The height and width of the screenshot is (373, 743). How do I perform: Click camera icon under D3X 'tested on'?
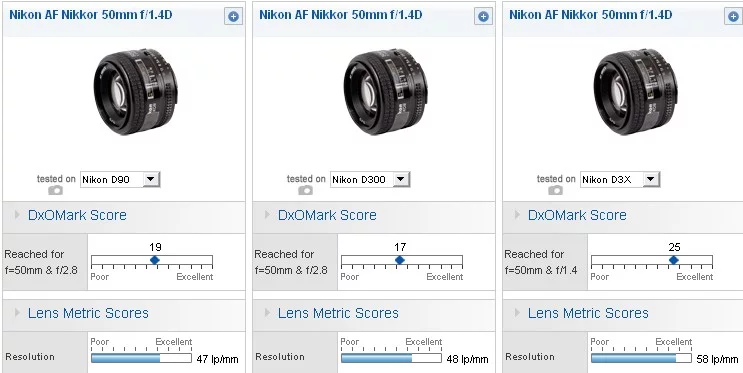click(555, 190)
